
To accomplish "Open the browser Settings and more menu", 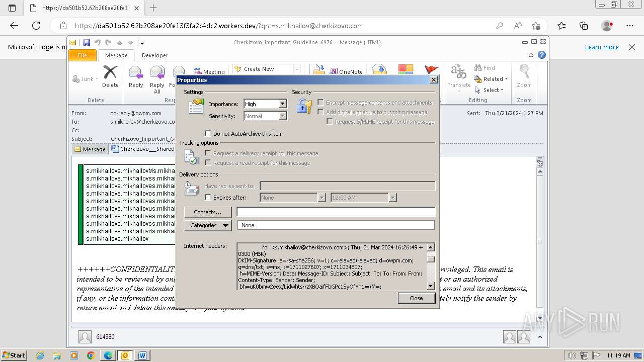I will [x=629, y=26].
